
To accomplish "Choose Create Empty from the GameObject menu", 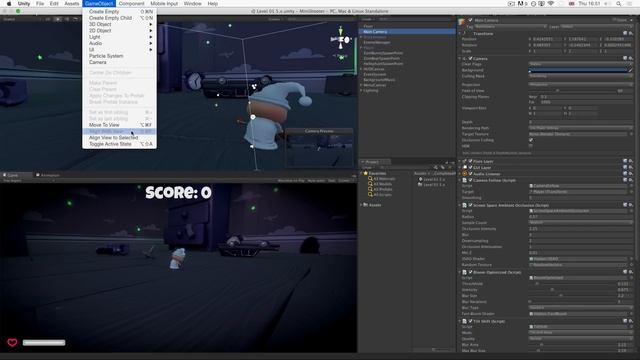I will coord(119,11).
